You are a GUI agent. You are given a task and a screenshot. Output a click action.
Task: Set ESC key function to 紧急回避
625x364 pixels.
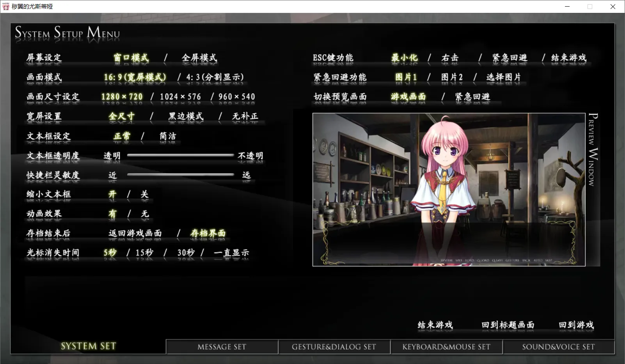click(510, 58)
